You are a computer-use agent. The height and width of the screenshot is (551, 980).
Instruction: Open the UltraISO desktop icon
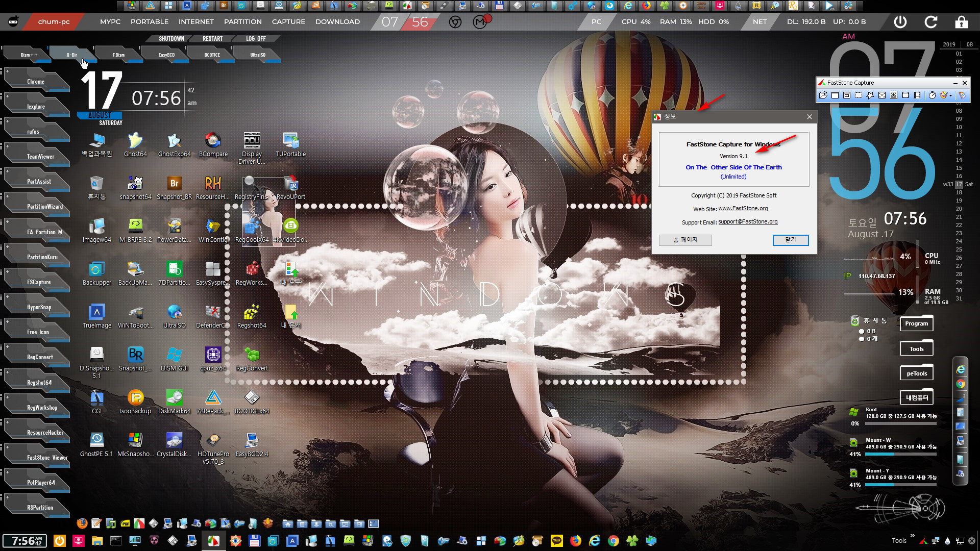175,316
